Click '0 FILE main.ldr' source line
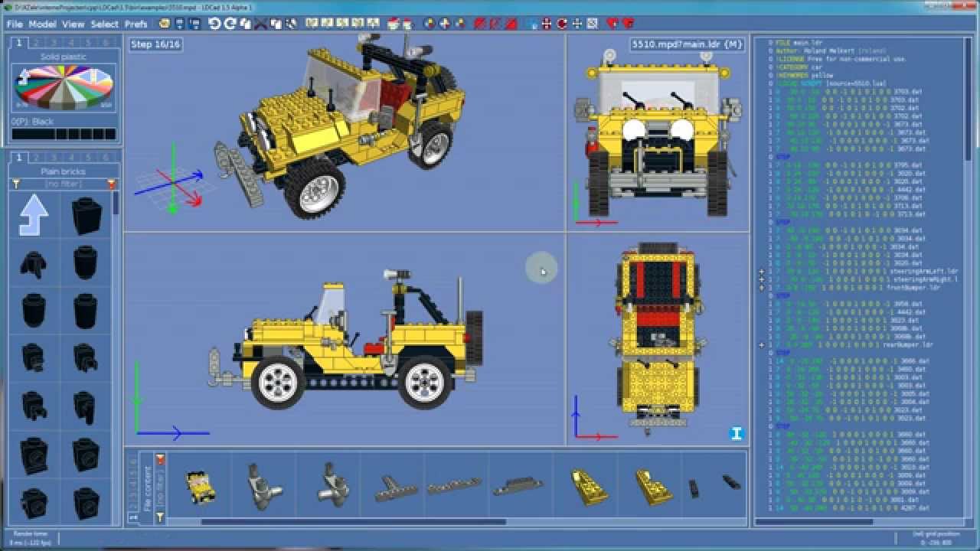 [795, 43]
